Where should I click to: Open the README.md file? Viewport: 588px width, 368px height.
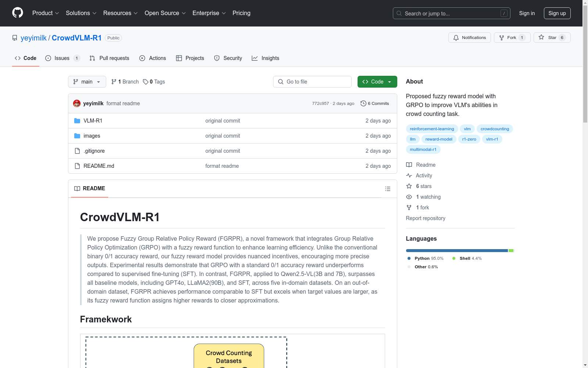(x=99, y=166)
